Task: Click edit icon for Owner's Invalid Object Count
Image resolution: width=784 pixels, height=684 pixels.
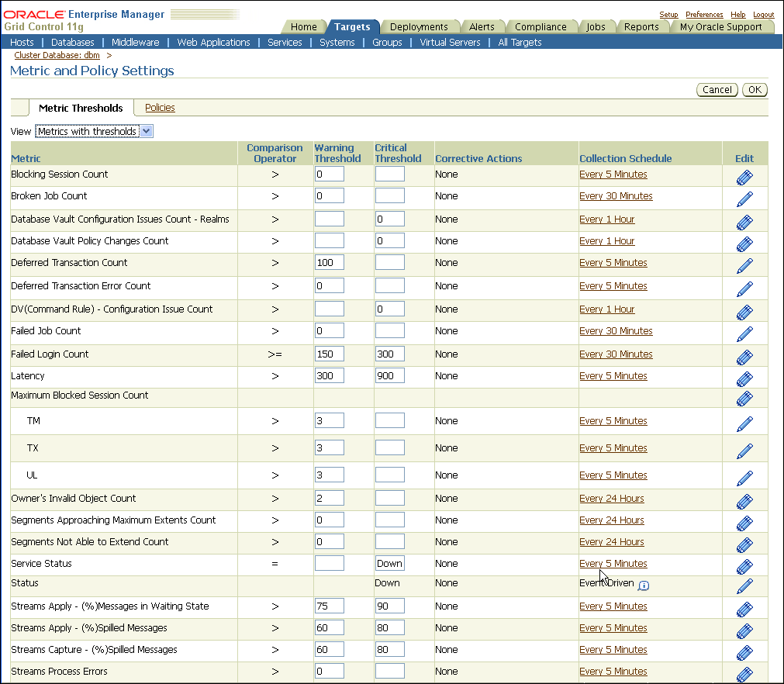Action: click(744, 502)
